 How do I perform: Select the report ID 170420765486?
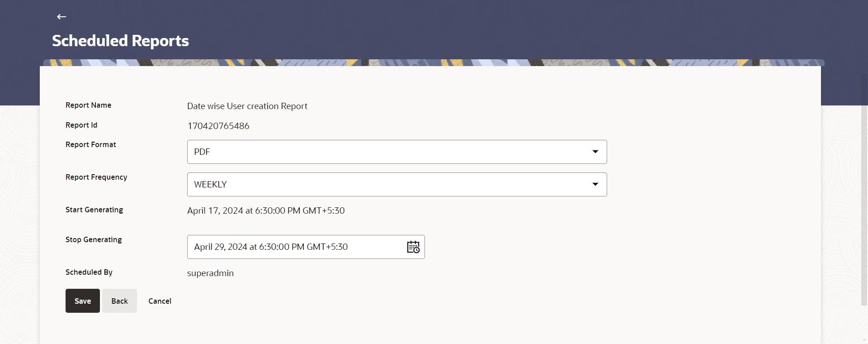pos(218,126)
